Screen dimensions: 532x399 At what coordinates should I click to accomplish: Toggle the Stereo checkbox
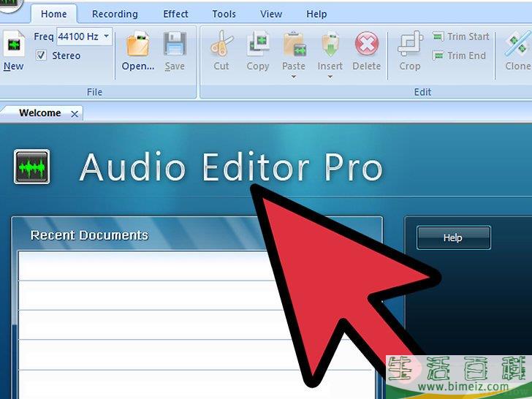41,56
